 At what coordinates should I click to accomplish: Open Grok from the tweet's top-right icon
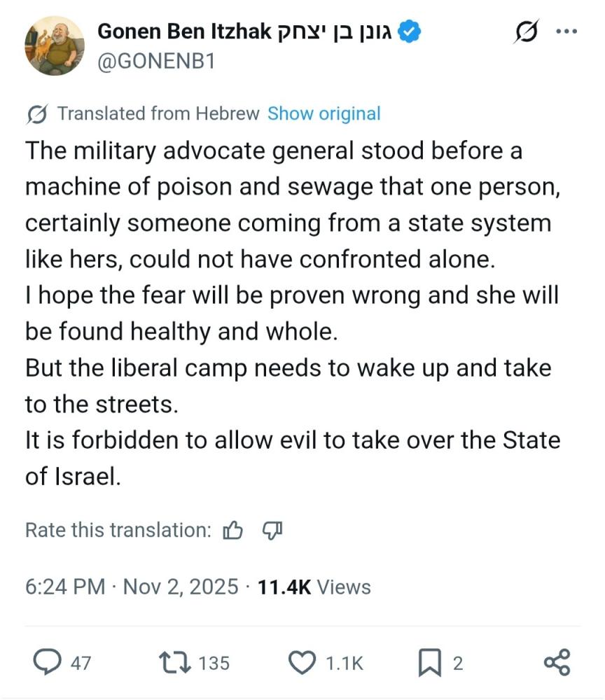click(x=527, y=32)
